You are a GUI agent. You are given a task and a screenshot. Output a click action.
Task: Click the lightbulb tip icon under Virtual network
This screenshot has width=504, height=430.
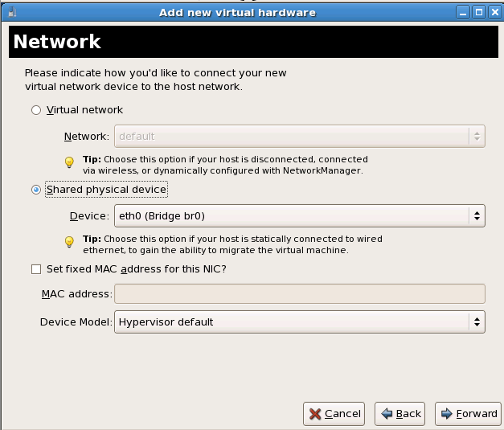point(69,162)
